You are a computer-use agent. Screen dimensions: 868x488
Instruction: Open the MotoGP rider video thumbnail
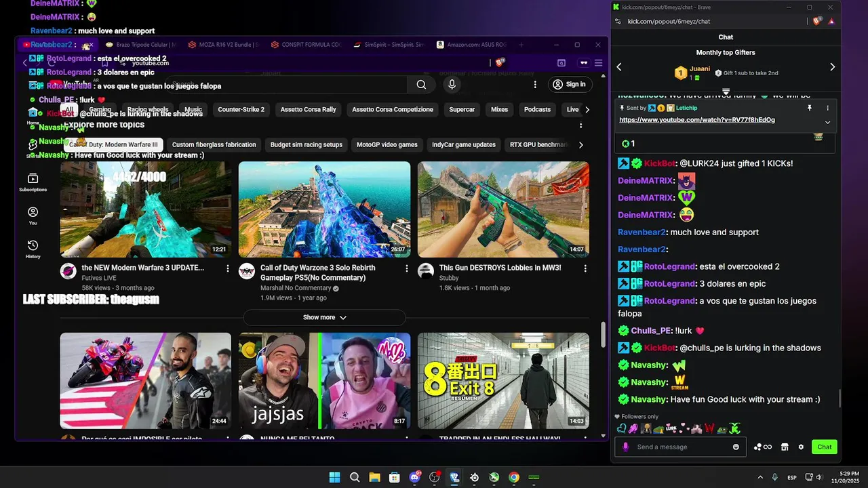pos(145,380)
